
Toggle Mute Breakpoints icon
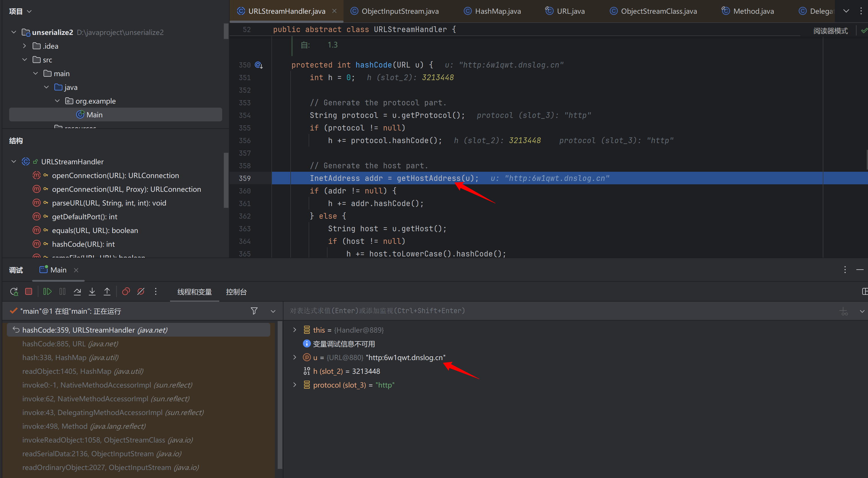141,292
